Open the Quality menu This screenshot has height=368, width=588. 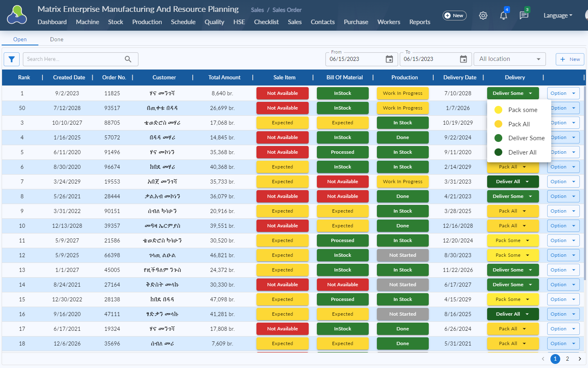(214, 22)
